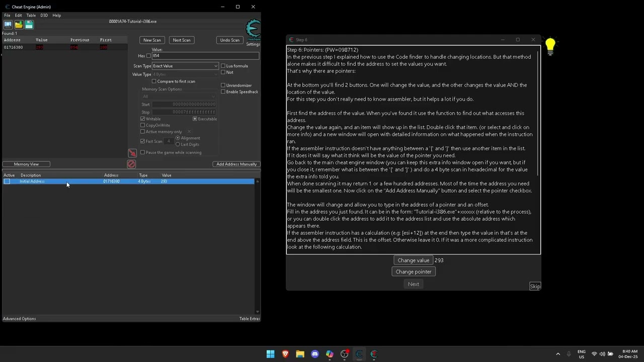Viewport: 644px width, 362px height.
Task: Open battery status tray icon
Action: [611, 354]
